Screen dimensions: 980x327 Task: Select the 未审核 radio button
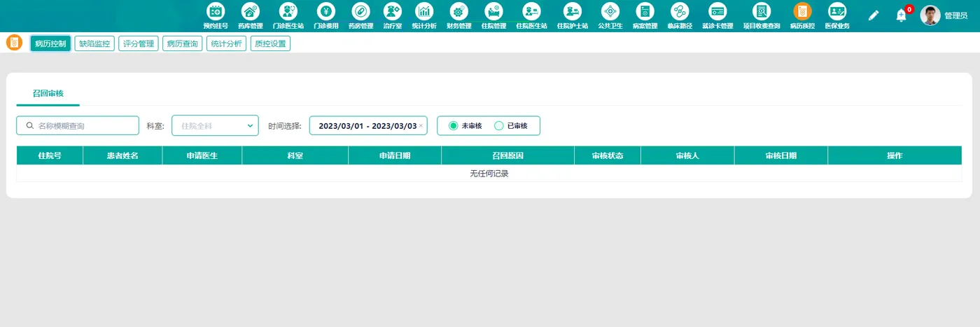point(454,126)
